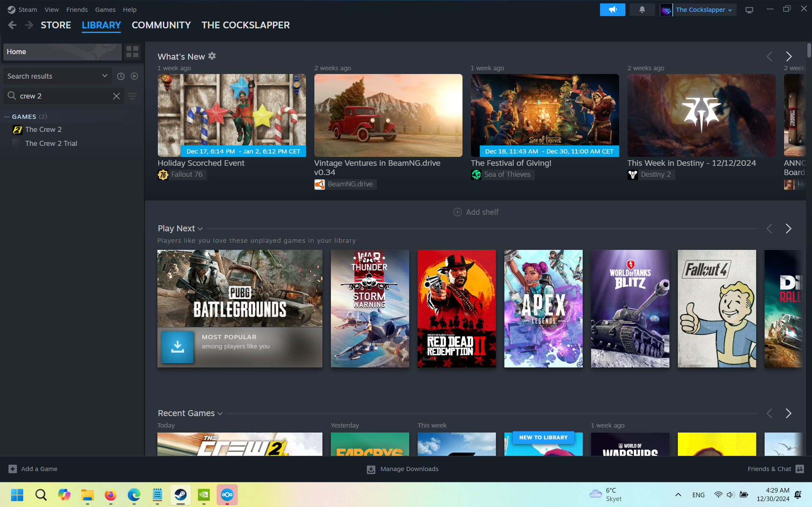Click the back navigation arrow
The height and width of the screenshot is (507, 812).
(x=12, y=25)
